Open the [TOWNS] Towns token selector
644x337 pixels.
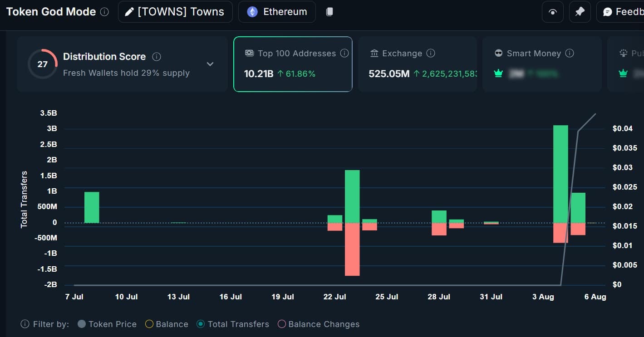[175, 12]
